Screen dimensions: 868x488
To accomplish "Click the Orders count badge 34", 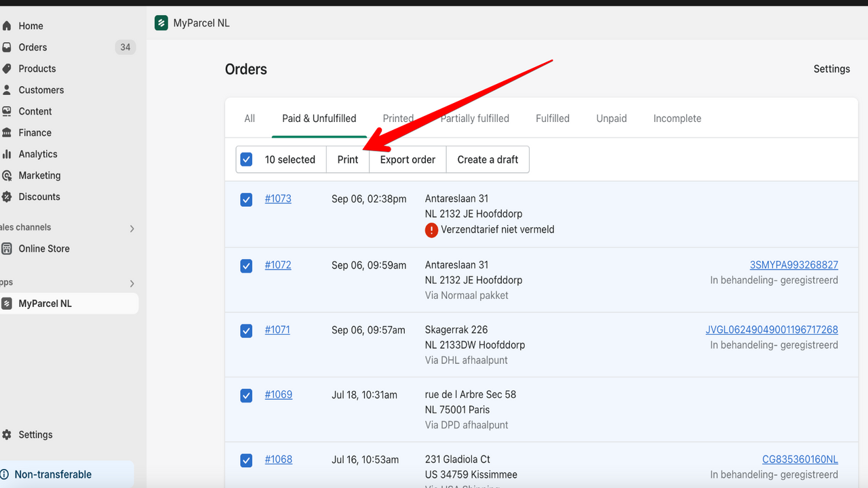I will tap(125, 47).
